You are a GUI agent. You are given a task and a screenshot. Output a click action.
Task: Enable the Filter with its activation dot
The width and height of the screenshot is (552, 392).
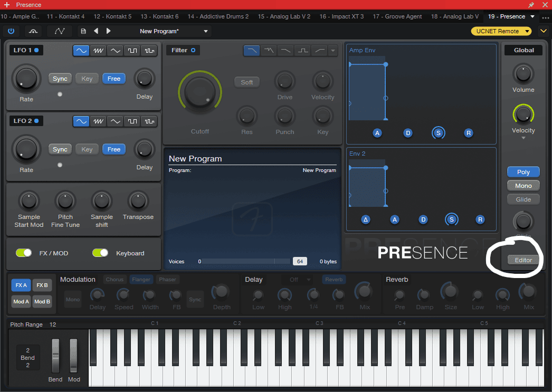[193, 50]
